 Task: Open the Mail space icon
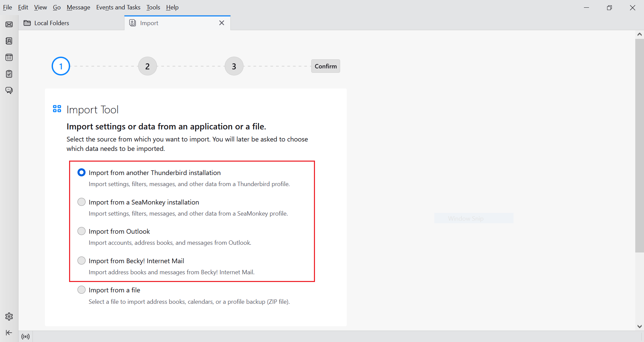[x=9, y=24]
